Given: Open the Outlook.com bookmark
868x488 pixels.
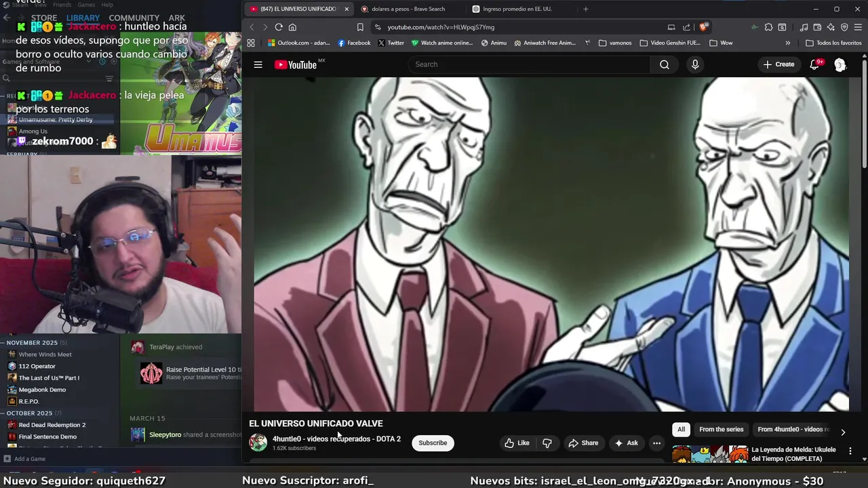Looking at the screenshot, I should click(298, 43).
